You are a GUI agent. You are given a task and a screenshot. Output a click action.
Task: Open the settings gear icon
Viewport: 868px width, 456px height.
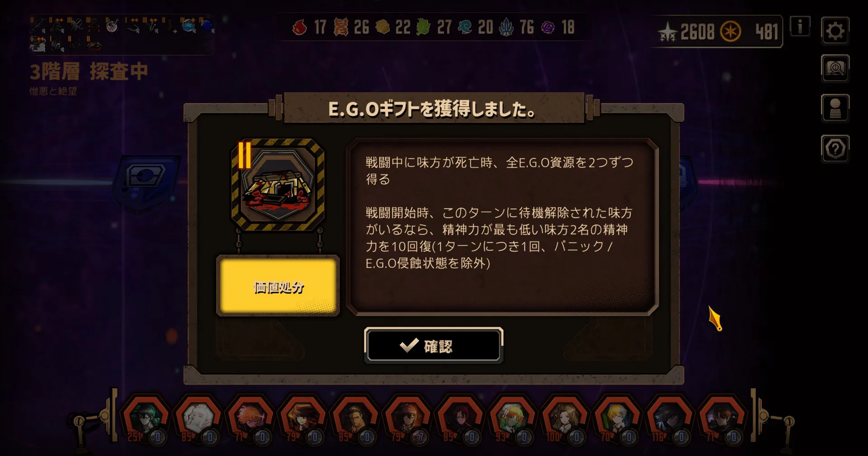[x=835, y=31]
